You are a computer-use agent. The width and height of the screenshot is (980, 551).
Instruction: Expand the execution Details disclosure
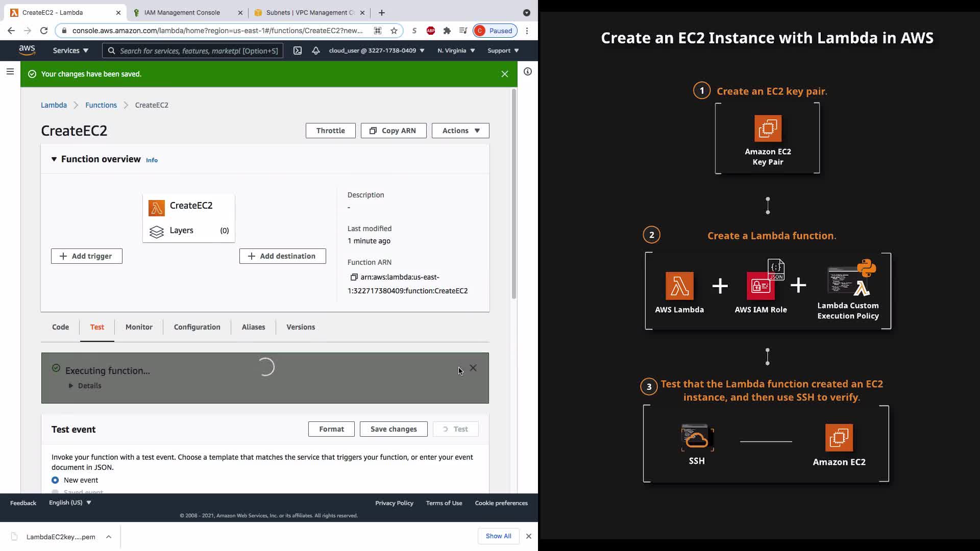pos(71,386)
